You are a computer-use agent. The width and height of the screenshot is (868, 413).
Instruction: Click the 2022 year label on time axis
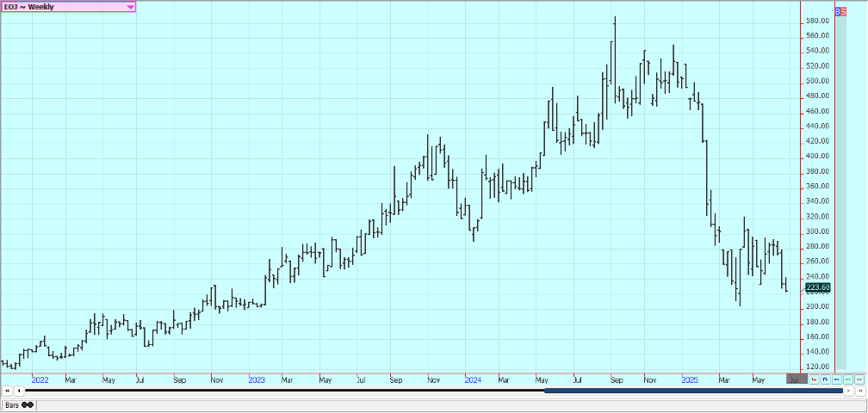click(x=40, y=380)
